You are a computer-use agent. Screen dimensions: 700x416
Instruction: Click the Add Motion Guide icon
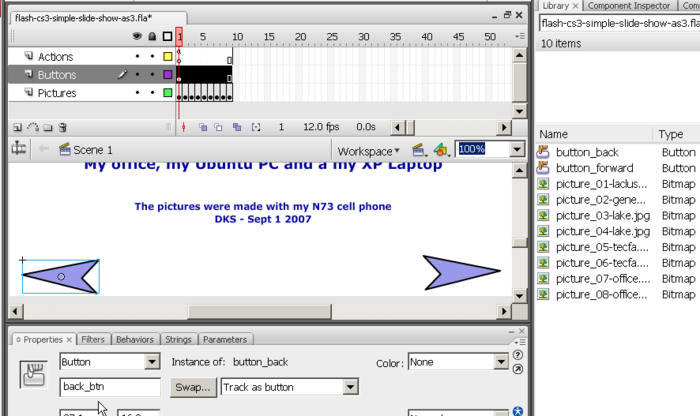(x=32, y=127)
